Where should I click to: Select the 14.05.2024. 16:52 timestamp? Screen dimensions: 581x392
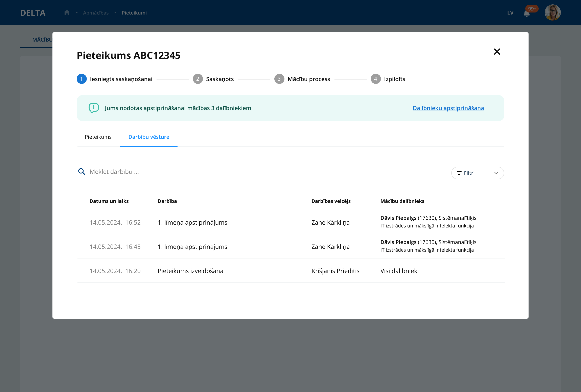pyautogui.click(x=115, y=222)
